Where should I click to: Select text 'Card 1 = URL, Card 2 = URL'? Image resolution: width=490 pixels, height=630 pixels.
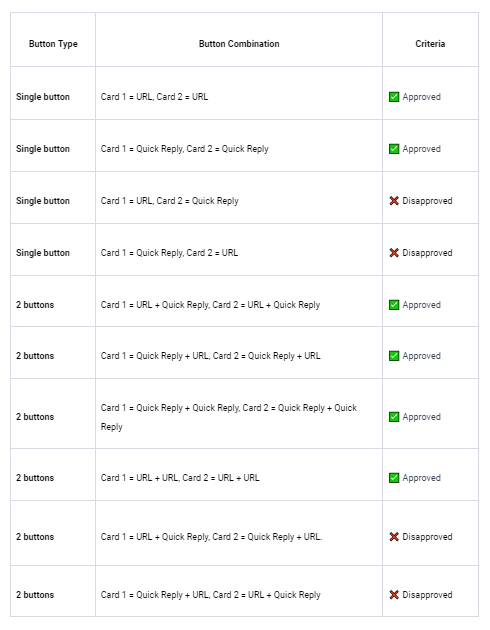154,97
